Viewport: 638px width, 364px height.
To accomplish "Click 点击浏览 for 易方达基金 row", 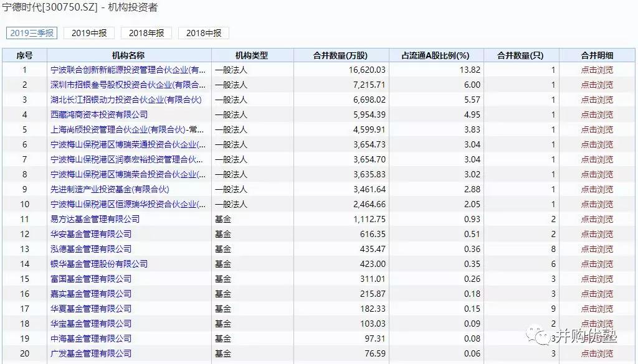I will coord(596,219).
